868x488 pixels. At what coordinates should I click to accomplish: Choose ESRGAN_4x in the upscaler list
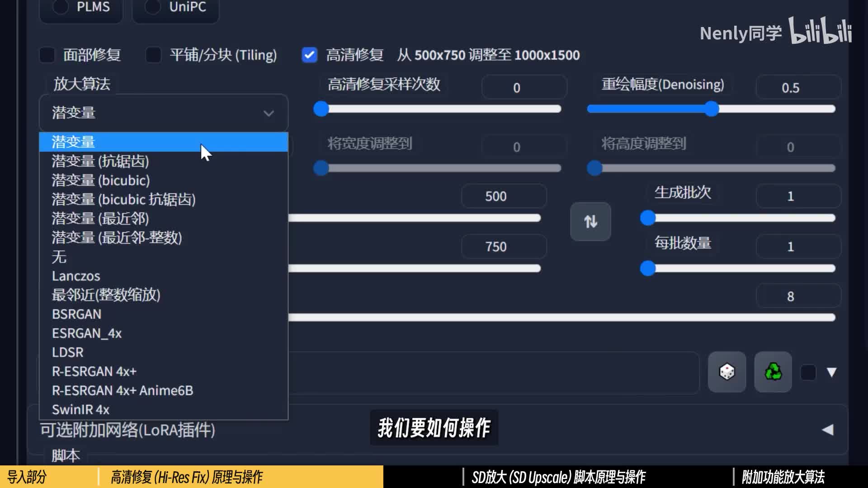pyautogui.click(x=87, y=333)
